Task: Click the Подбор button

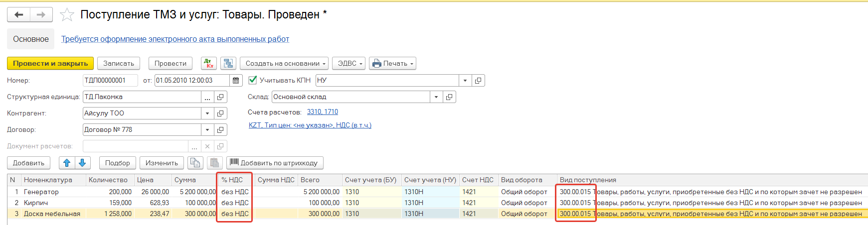Action: (x=118, y=163)
